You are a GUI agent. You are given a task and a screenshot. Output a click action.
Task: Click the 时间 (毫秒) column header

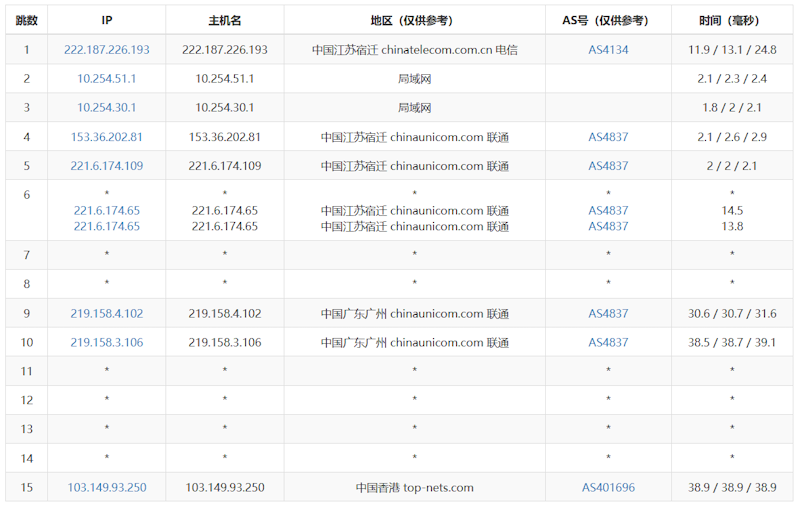[732, 20]
